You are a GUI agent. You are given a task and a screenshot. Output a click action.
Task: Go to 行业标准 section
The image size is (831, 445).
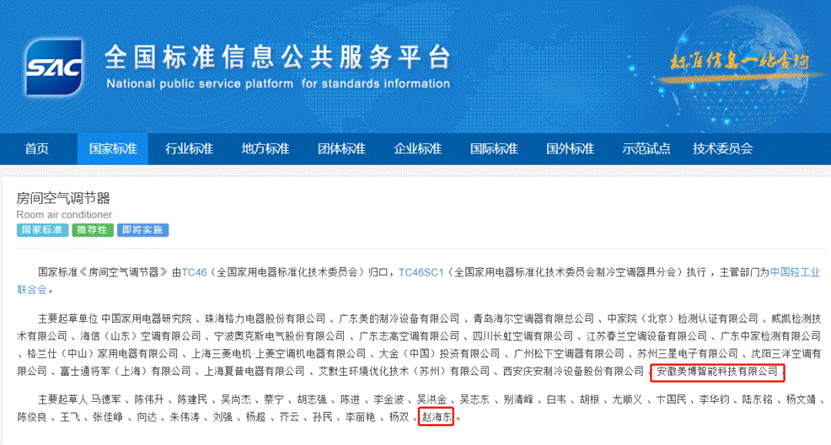click(x=189, y=149)
